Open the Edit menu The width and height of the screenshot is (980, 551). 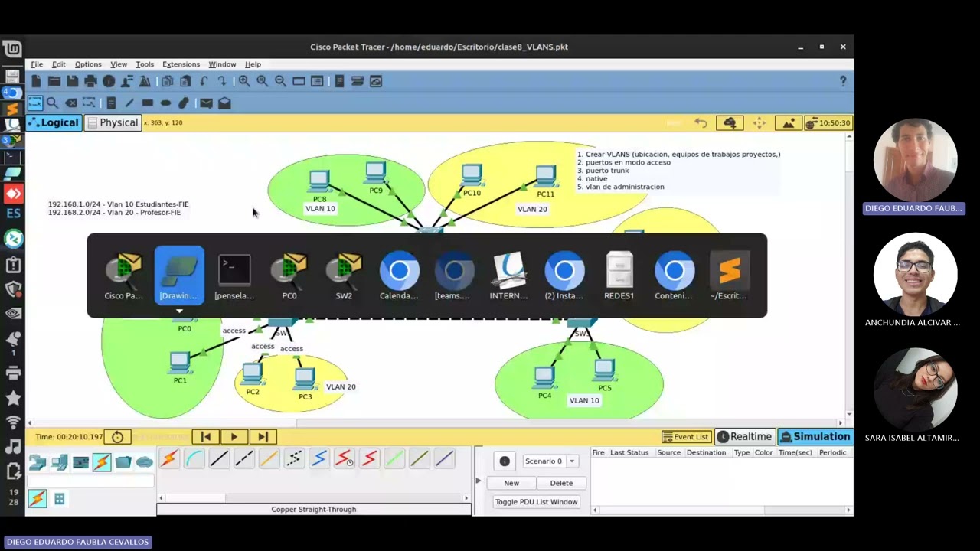tap(59, 64)
